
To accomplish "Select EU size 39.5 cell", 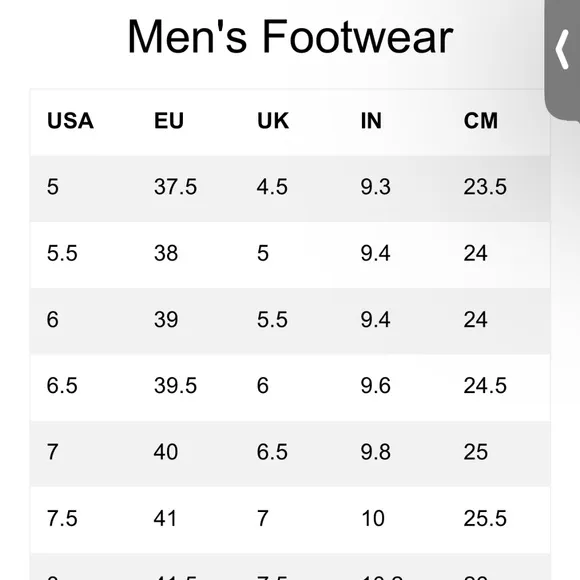I will pos(175,385).
